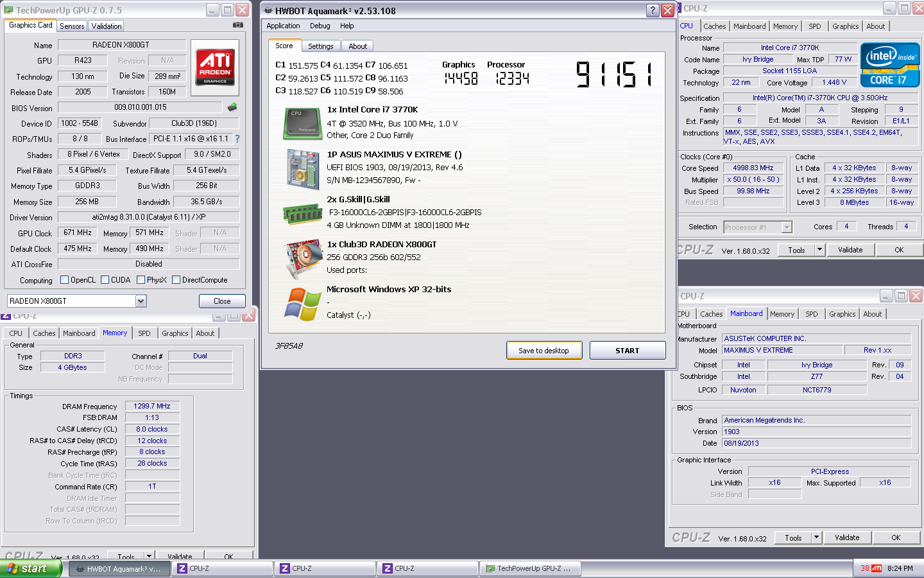Open the Windows start button

pyautogui.click(x=31, y=568)
